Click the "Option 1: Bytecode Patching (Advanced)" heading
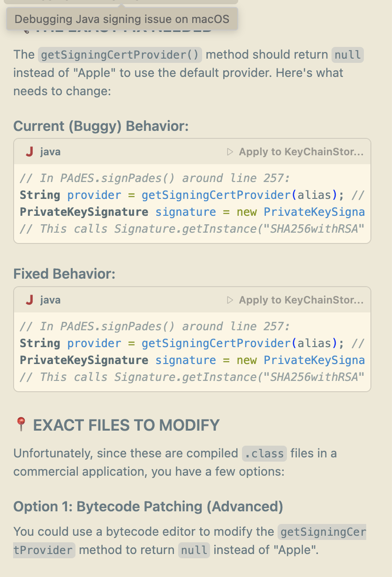This screenshot has width=392, height=577. pos(148,507)
